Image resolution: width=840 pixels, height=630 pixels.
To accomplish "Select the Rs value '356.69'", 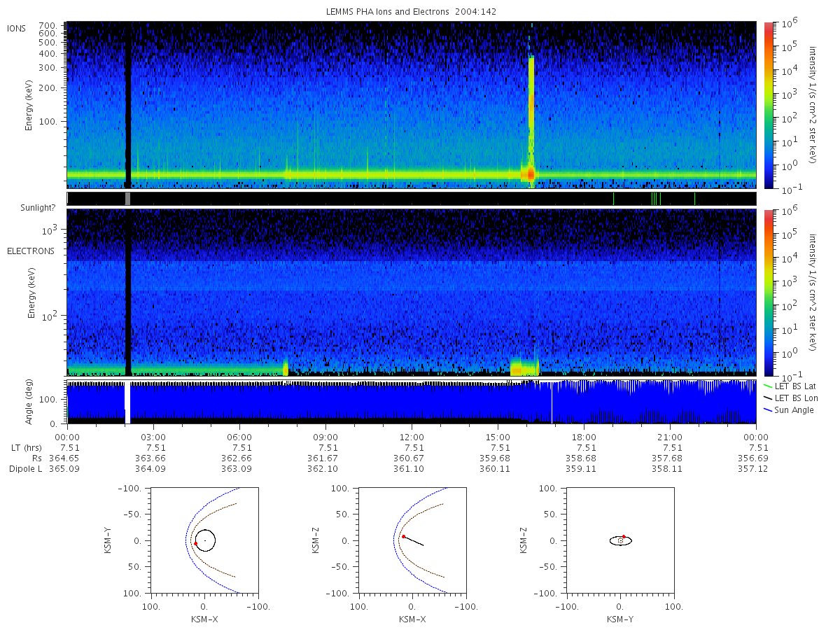I will (752, 458).
